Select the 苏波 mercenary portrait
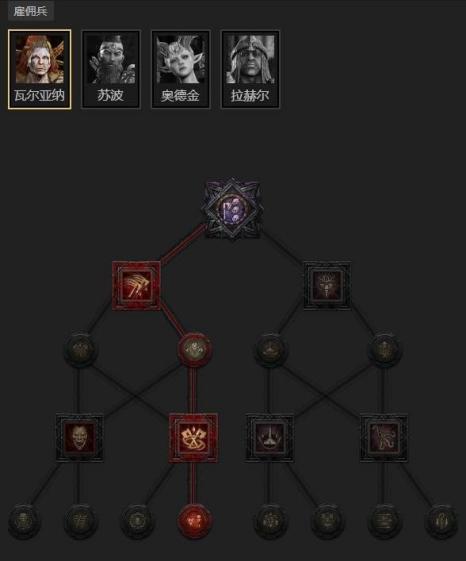Image resolution: width=466 pixels, height=561 pixels. [x=111, y=69]
